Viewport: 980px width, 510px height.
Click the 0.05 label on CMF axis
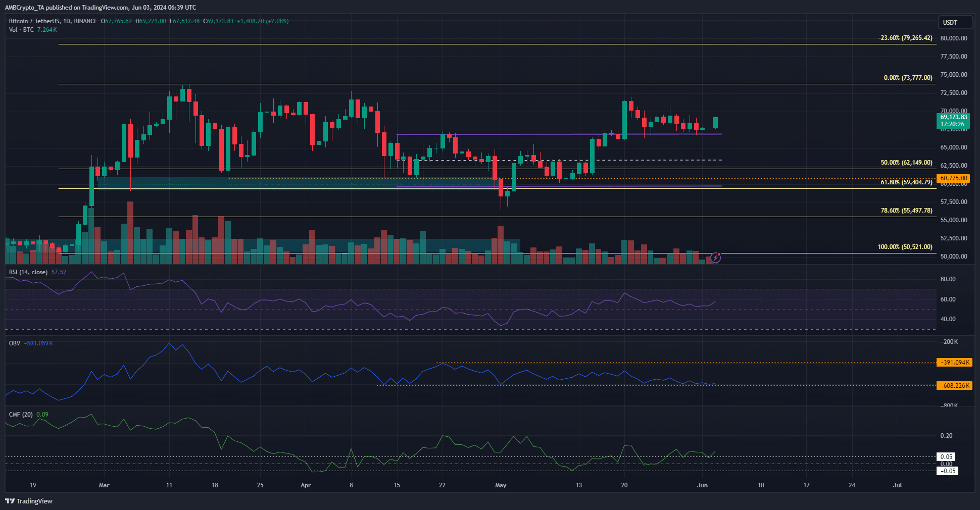947,457
